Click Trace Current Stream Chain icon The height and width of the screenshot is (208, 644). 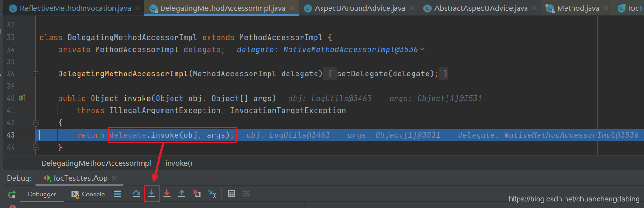pyautogui.click(x=246, y=194)
